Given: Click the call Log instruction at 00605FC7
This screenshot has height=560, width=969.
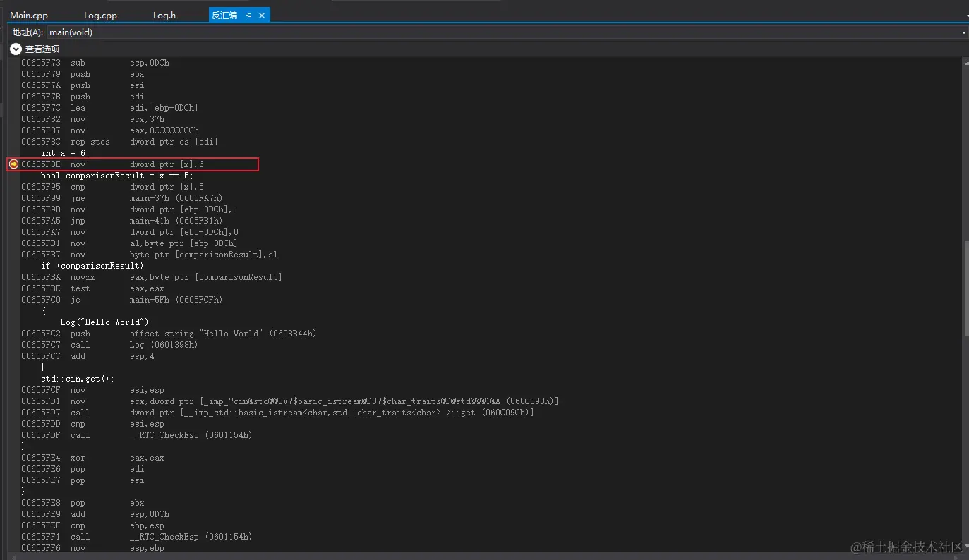Looking at the screenshot, I should pos(109,345).
